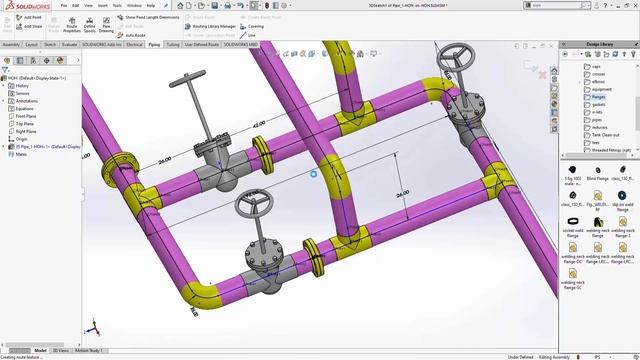Viewport: 640px width, 360px height.
Task: Select the Line sketch tool
Action: (248, 36)
